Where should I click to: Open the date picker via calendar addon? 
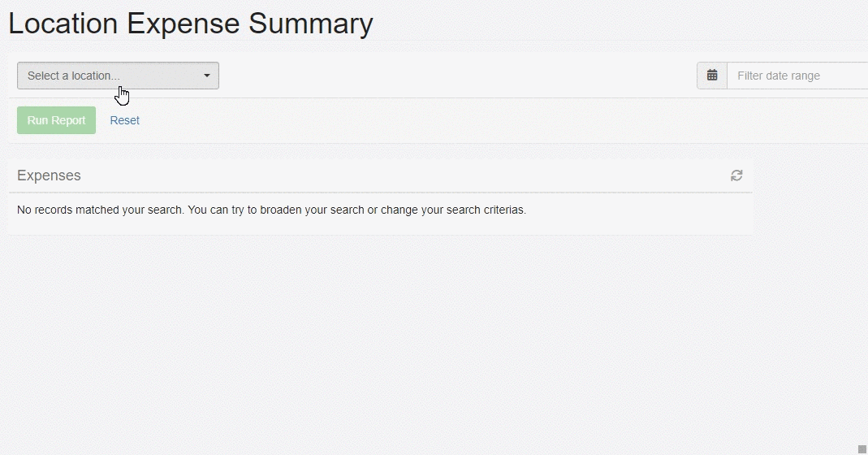[712, 76]
